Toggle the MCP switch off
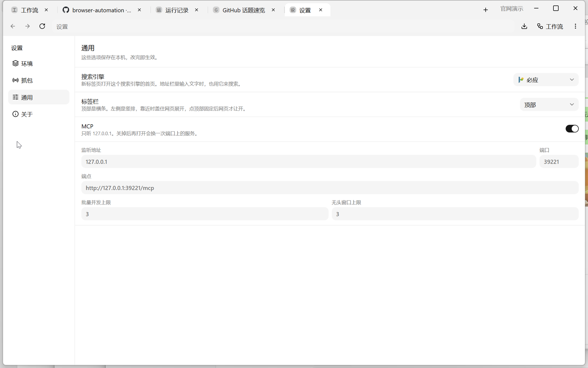The image size is (588, 368). [572, 129]
